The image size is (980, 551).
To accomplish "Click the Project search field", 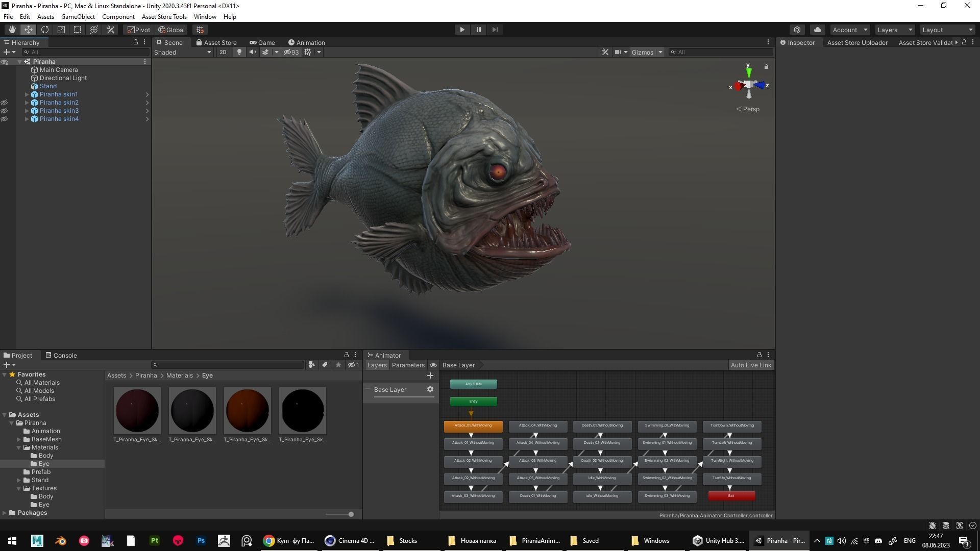I will (x=228, y=365).
